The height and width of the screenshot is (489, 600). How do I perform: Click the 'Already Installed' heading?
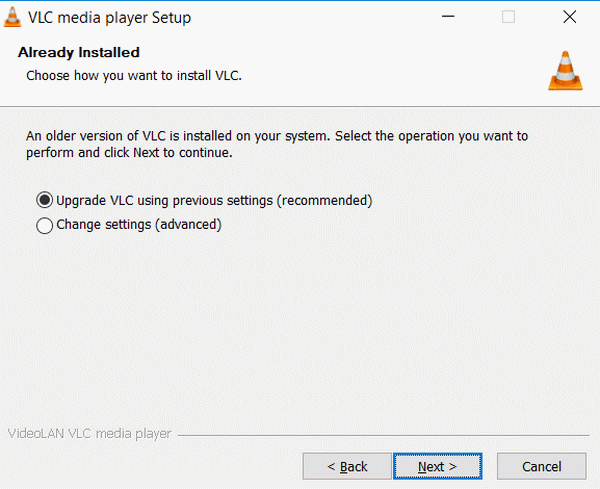(79, 52)
